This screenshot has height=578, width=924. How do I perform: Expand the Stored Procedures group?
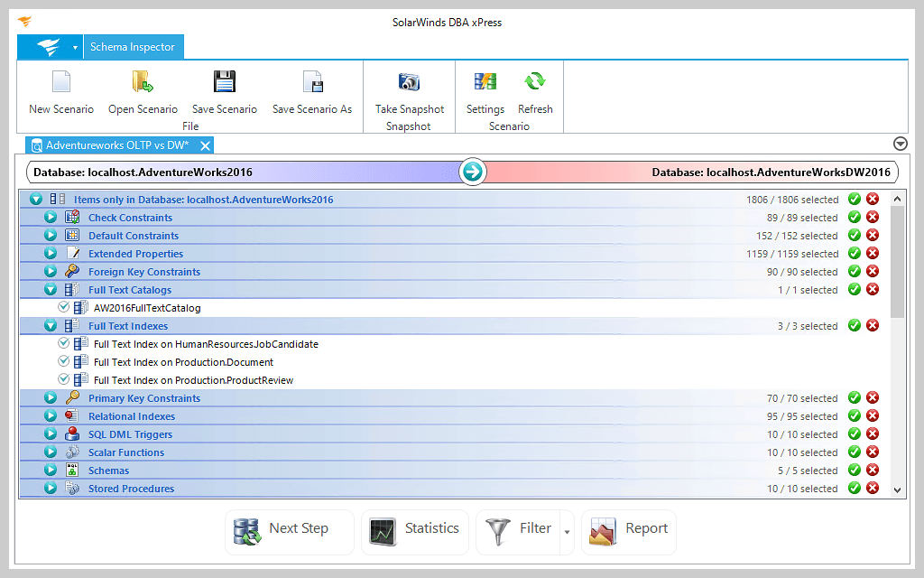[x=51, y=488]
